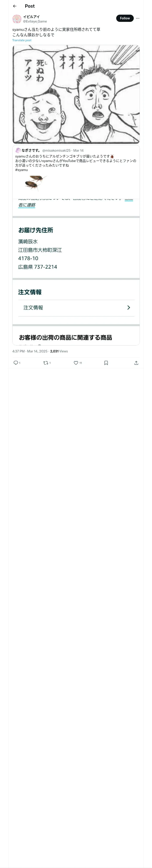Open the @misakomisaki25 quoted handle

56,150
